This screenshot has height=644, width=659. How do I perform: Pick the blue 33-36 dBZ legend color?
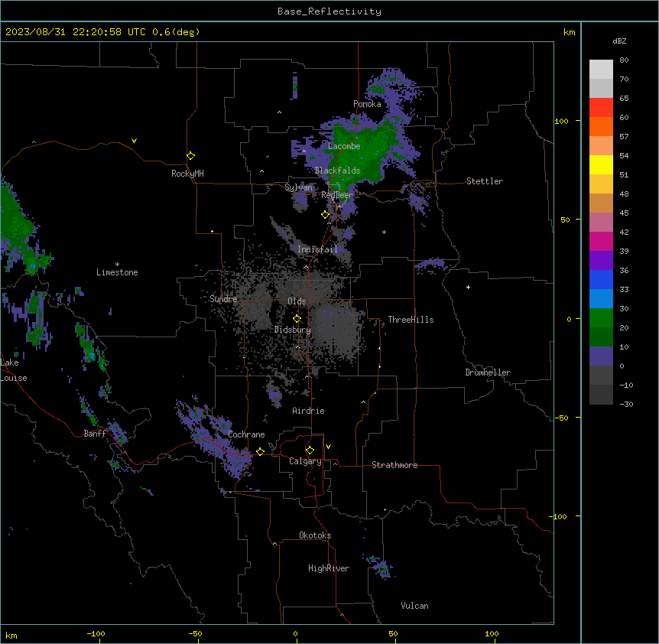coord(601,279)
